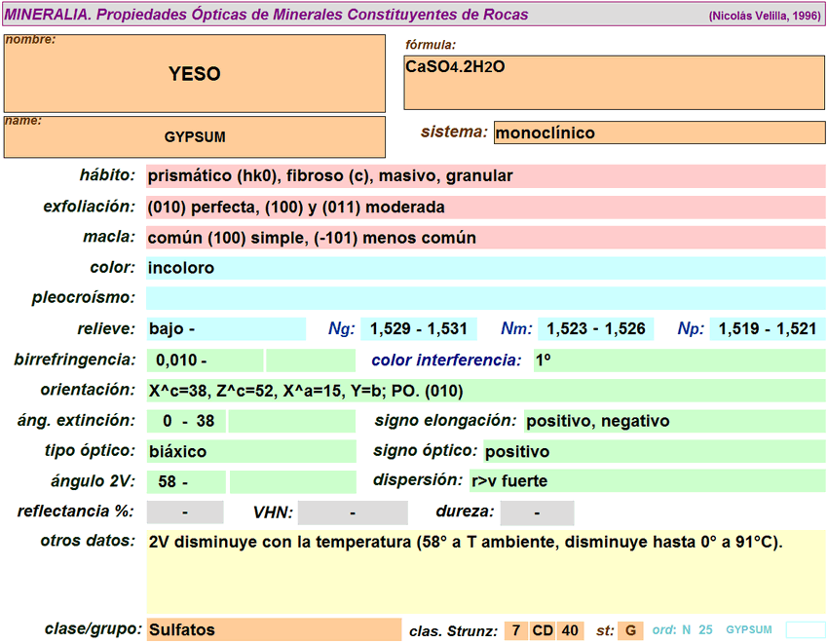This screenshot has width=828, height=644.
Task: Select the birrefringencia field showing 0,010
Action: point(205,360)
